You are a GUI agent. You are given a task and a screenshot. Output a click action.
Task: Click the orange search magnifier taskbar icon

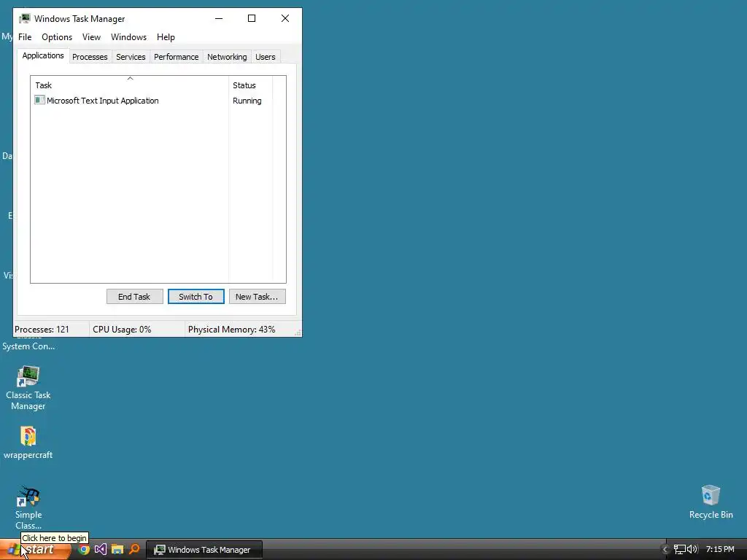point(134,550)
